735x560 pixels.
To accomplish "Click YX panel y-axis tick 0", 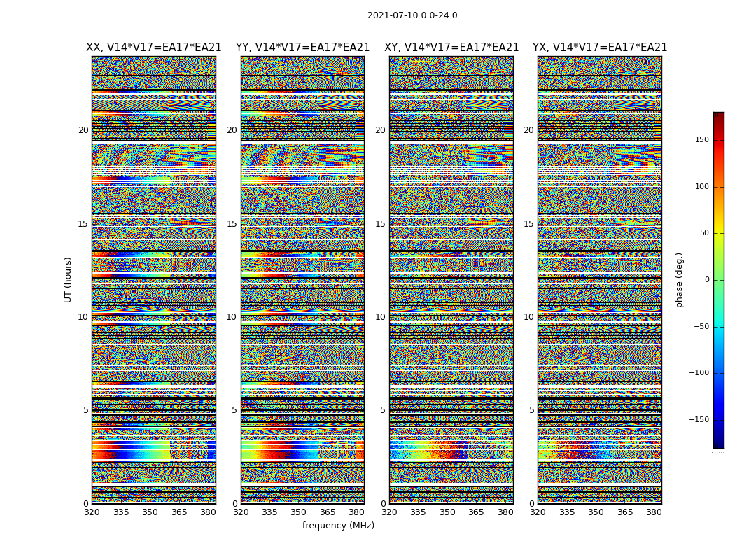I will 531,504.
